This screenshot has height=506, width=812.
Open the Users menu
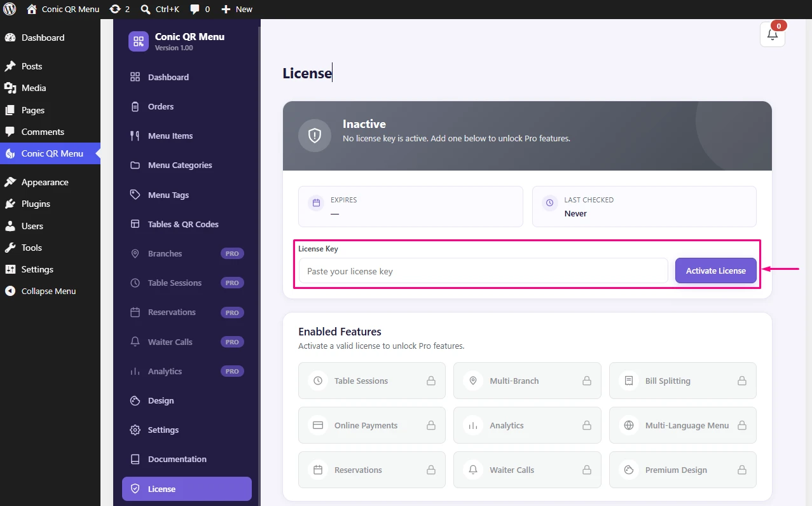(x=50, y=226)
